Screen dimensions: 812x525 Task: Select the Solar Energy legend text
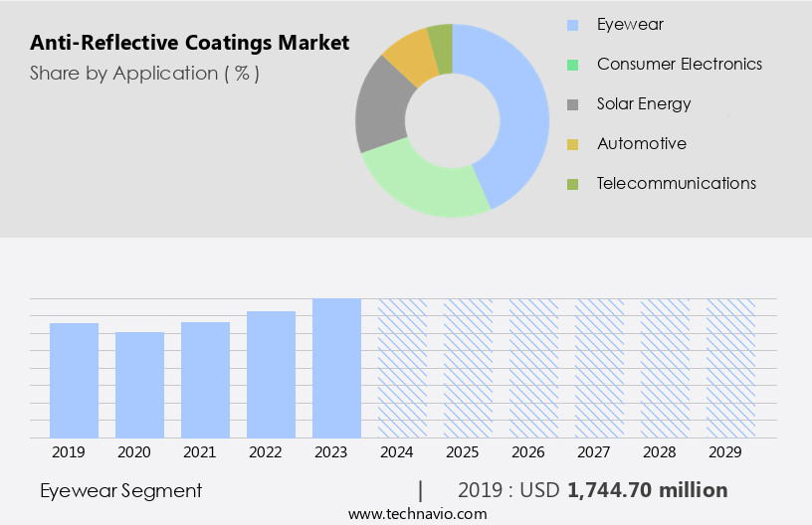[x=643, y=103]
